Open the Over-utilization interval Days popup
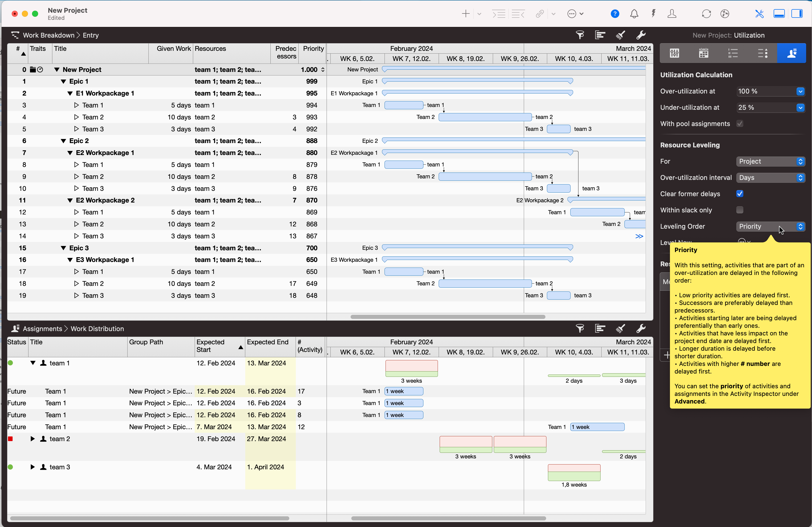Screen dimensions: 812x527 (x=770, y=178)
